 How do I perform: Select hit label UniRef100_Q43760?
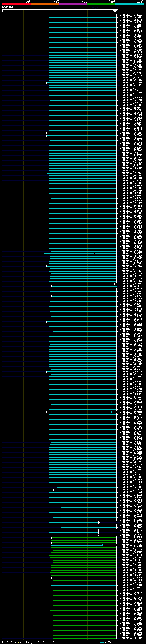pyautogui.click(x=131, y=387)
